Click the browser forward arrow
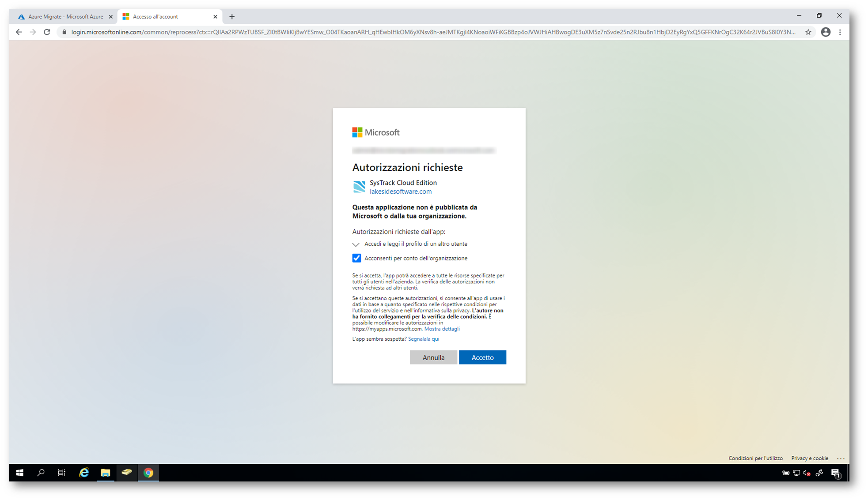868x500 pixels. [x=33, y=32]
